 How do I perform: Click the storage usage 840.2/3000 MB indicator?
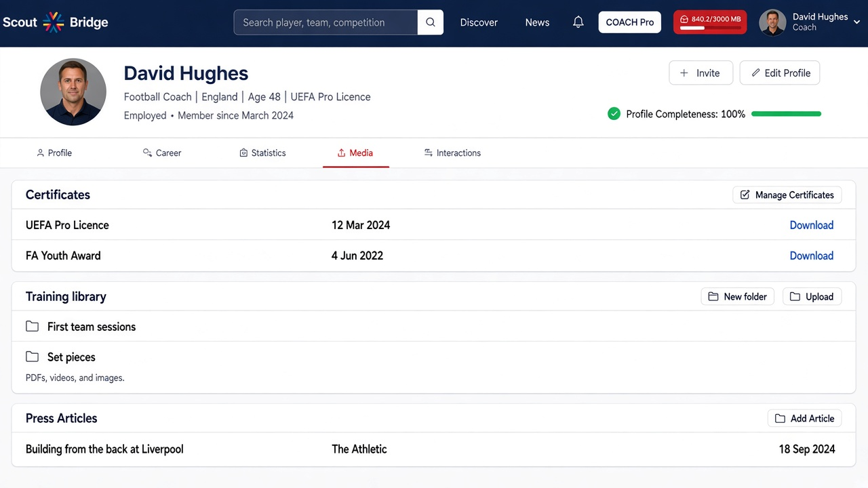710,22
